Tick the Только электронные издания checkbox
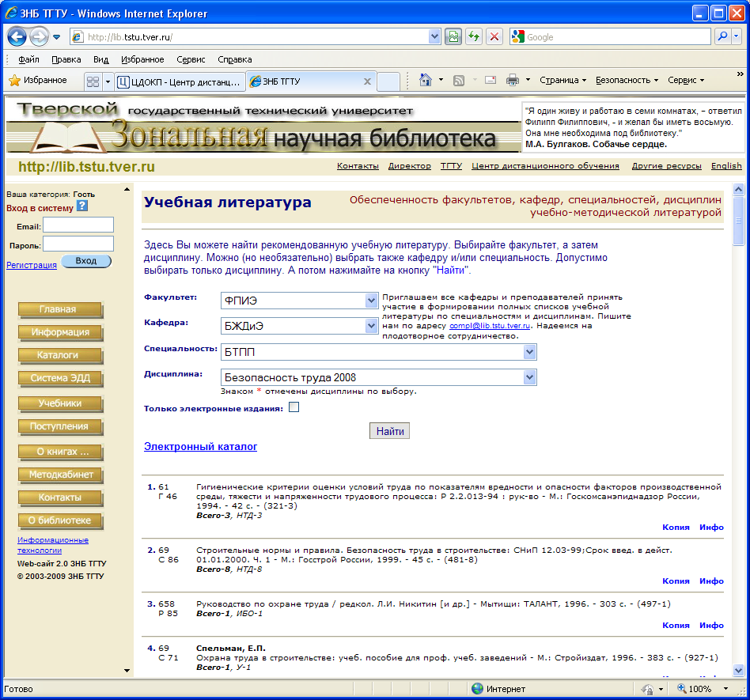The width and height of the screenshot is (750, 700). [x=294, y=407]
